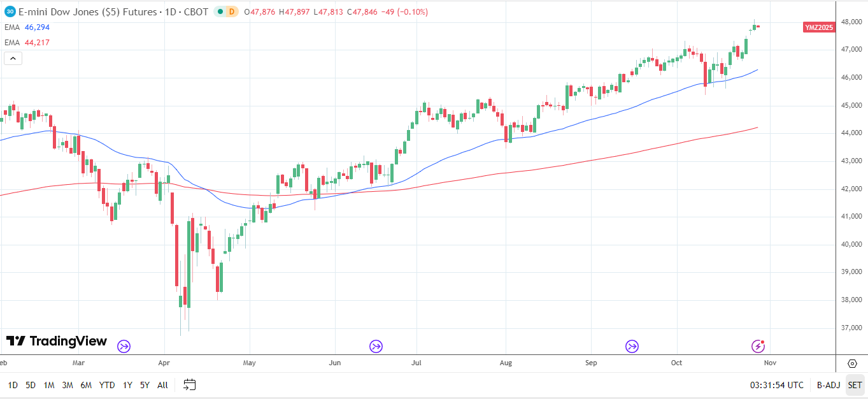Click the green market status dot
868x399 pixels.
click(x=220, y=11)
